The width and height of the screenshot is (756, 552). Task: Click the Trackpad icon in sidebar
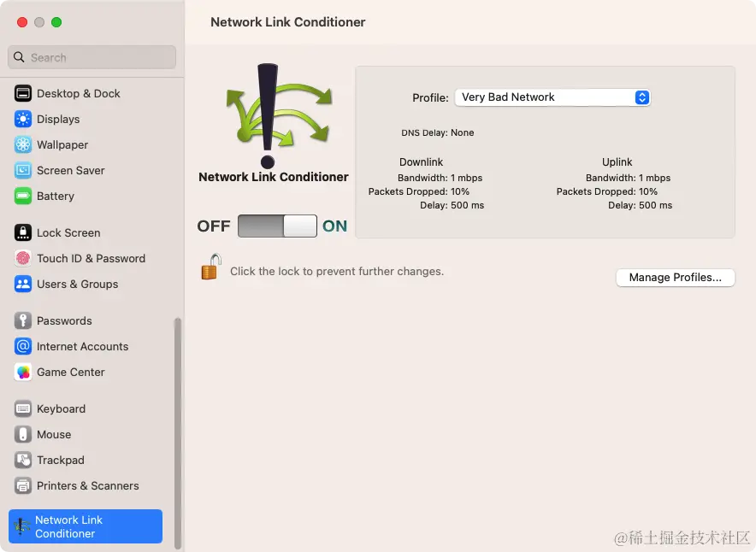point(22,460)
